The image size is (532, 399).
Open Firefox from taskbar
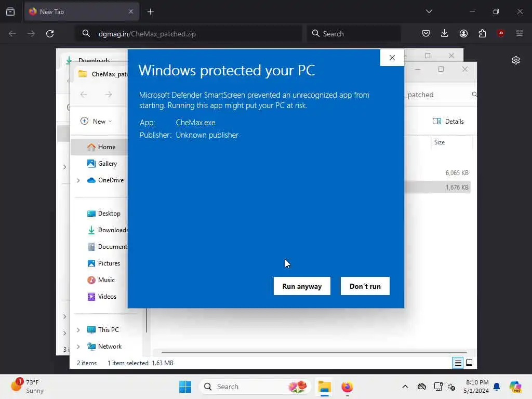coord(347,387)
